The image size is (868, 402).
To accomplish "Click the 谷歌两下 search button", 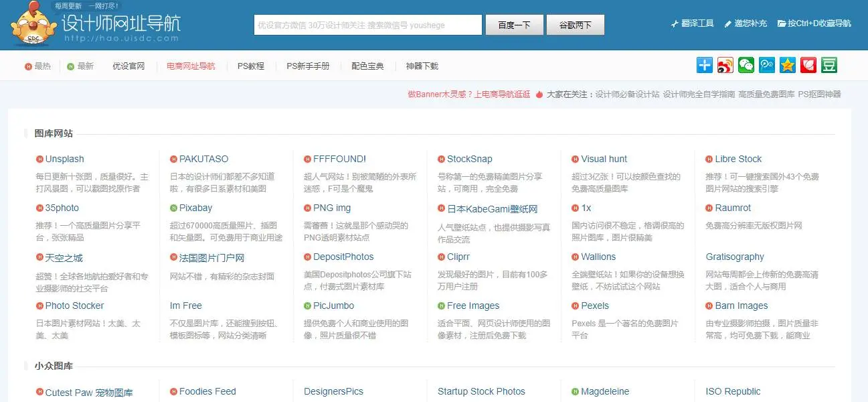I will tap(576, 25).
